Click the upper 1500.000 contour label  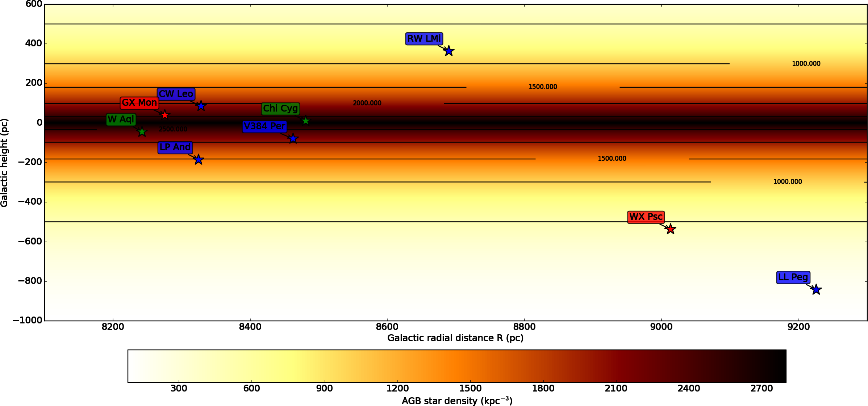coord(543,87)
